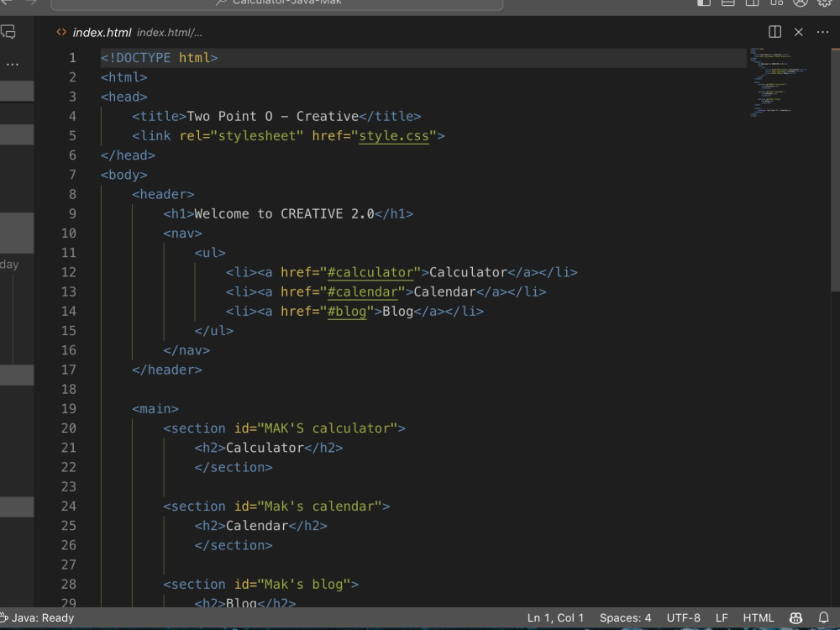840x630 pixels.
Task: Split the editor to the right
Action: [774, 32]
